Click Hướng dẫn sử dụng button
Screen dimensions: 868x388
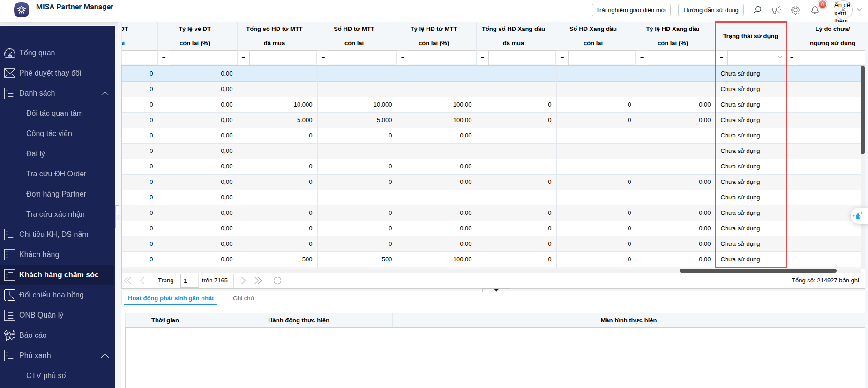tap(711, 10)
